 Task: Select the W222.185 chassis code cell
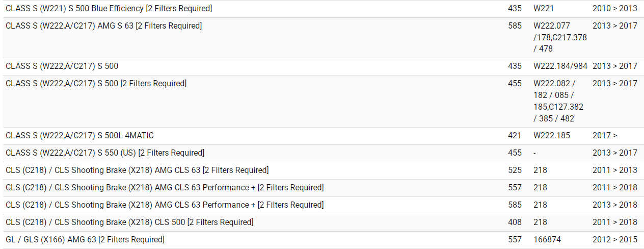point(552,136)
